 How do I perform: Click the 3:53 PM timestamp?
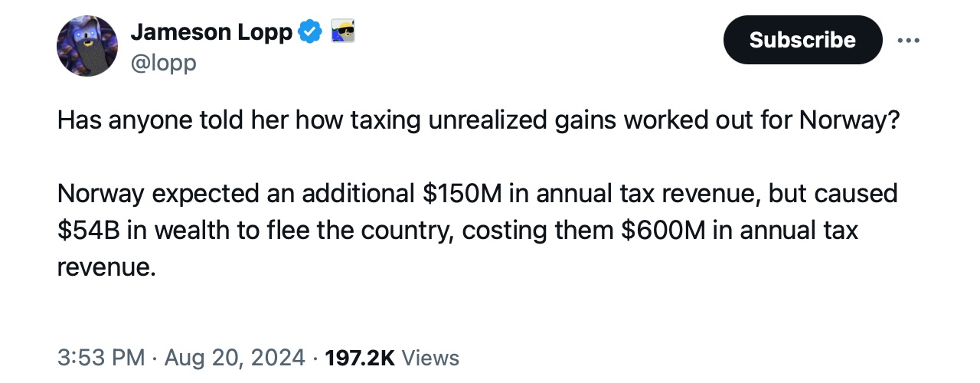(x=100, y=357)
